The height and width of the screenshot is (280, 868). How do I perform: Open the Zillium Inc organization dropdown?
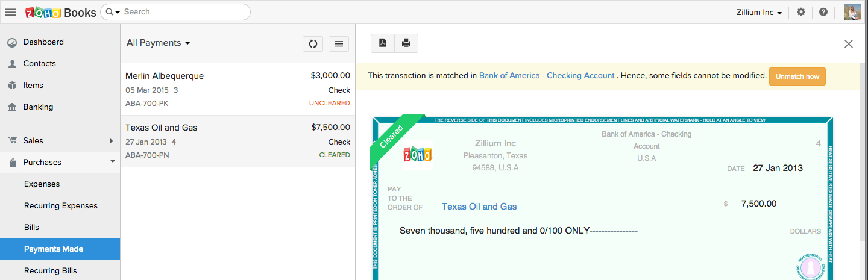click(759, 12)
